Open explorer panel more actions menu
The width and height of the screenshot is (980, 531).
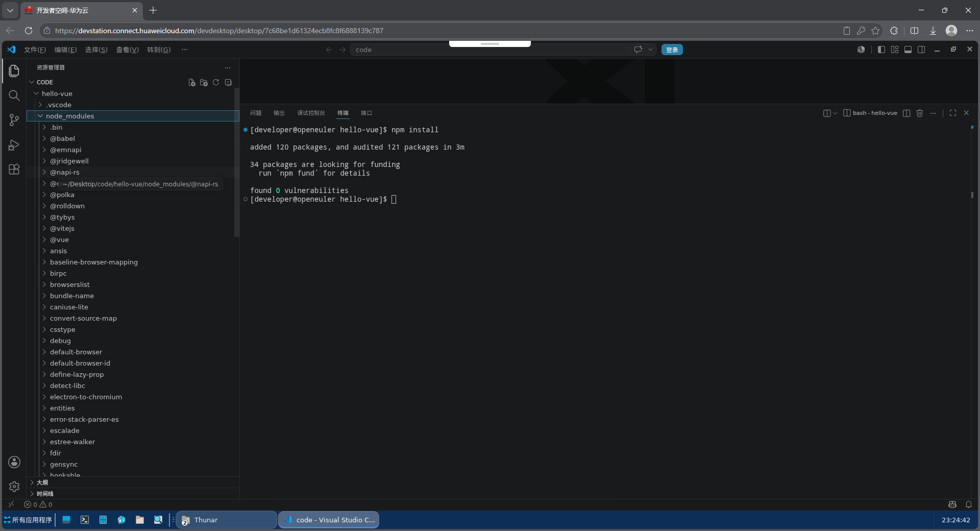(228, 67)
